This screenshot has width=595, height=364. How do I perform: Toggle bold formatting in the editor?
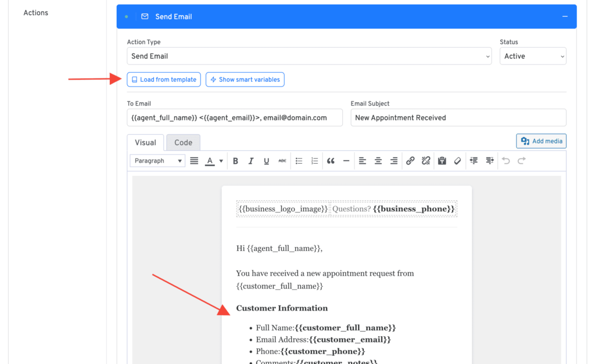tap(235, 161)
